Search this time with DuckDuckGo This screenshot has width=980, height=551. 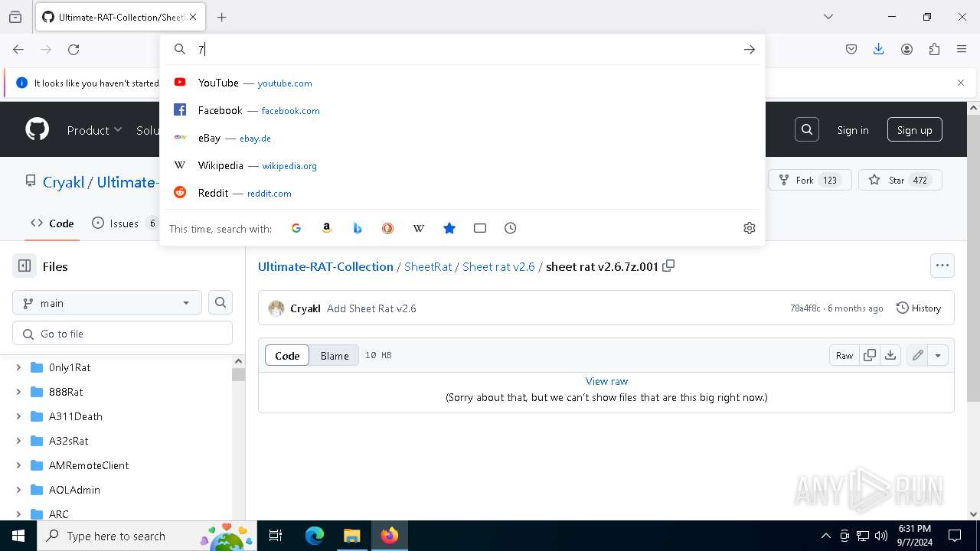pyautogui.click(x=388, y=228)
